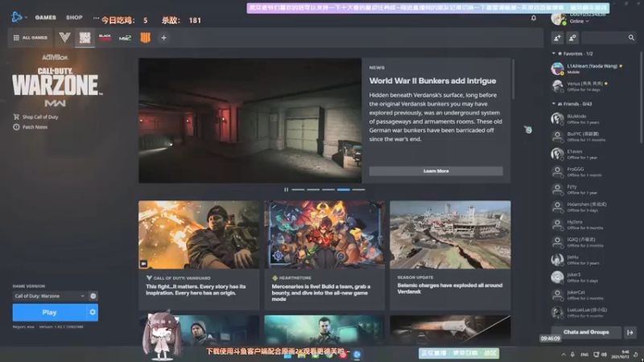Select the Vanguard game icon

pos(64,38)
